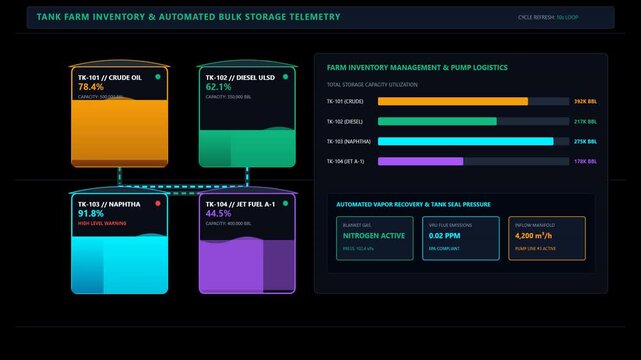This screenshot has width=641, height=360.
Task: Open the Inflow Manifold 4,200 m³/h card
Action: click(x=547, y=238)
